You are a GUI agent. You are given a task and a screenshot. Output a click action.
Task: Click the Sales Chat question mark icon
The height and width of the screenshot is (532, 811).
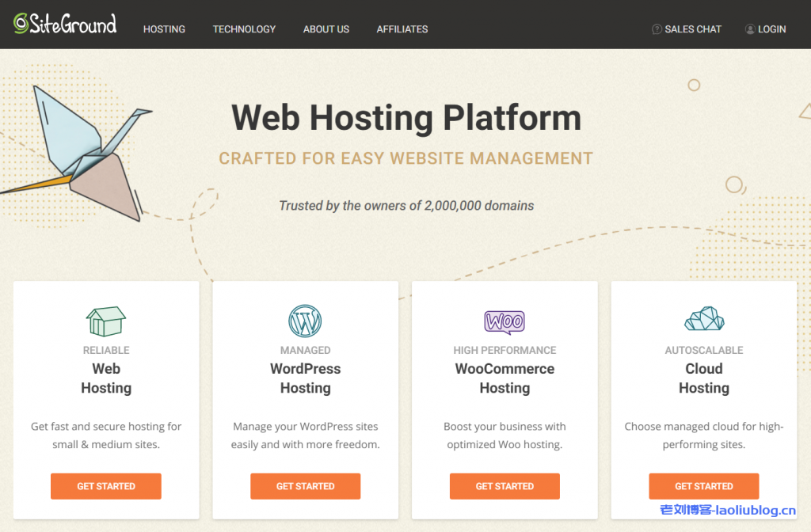tap(657, 29)
